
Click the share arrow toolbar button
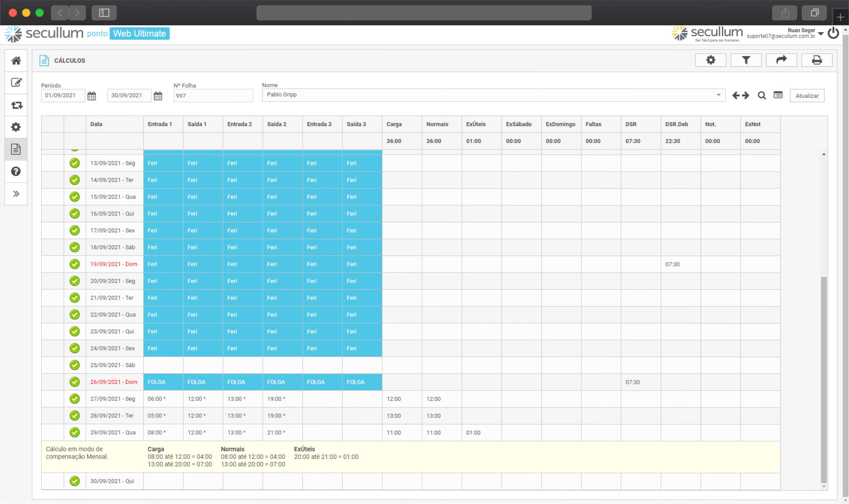(781, 60)
